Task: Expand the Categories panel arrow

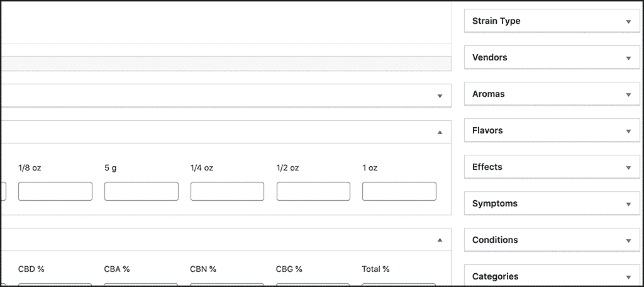Action: coord(628,277)
